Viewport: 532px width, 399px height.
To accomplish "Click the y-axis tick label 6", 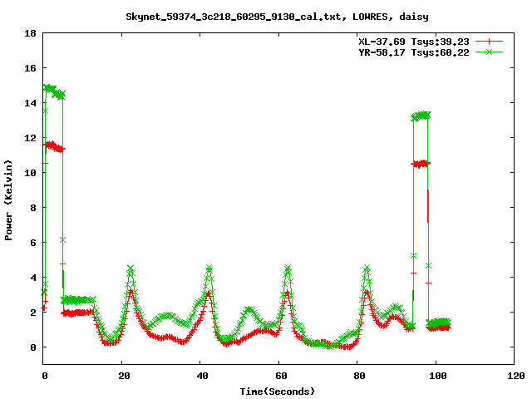I will point(33,243).
